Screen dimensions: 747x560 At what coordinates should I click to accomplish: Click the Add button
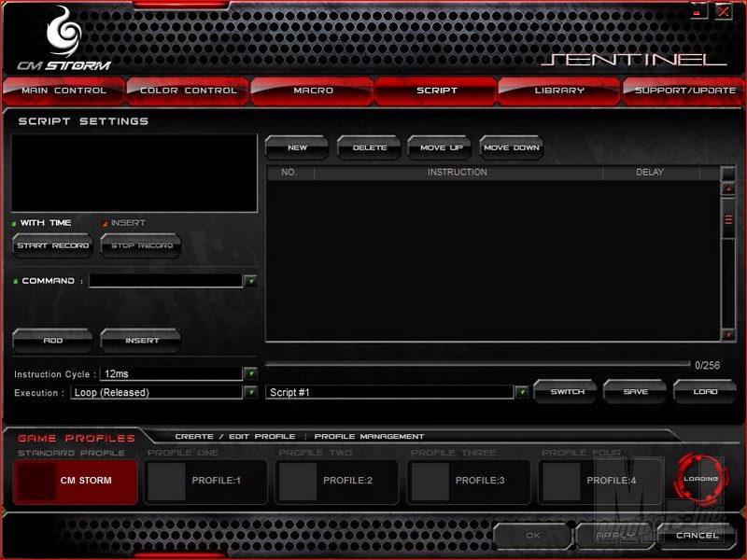pyautogui.click(x=53, y=341)
